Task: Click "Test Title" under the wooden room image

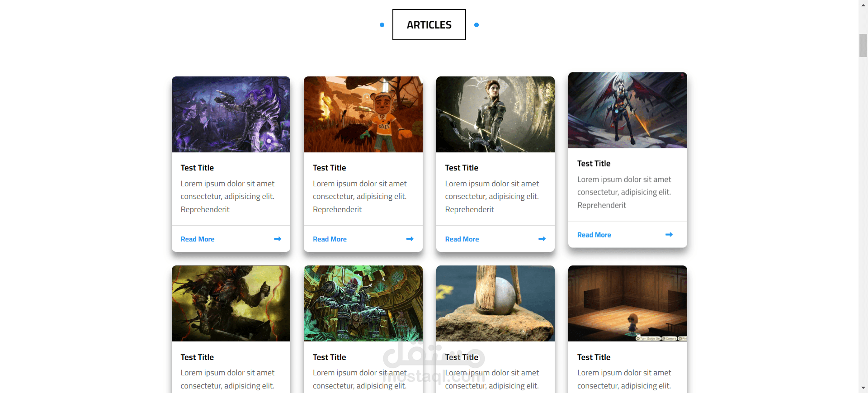Action: point(594,357)
